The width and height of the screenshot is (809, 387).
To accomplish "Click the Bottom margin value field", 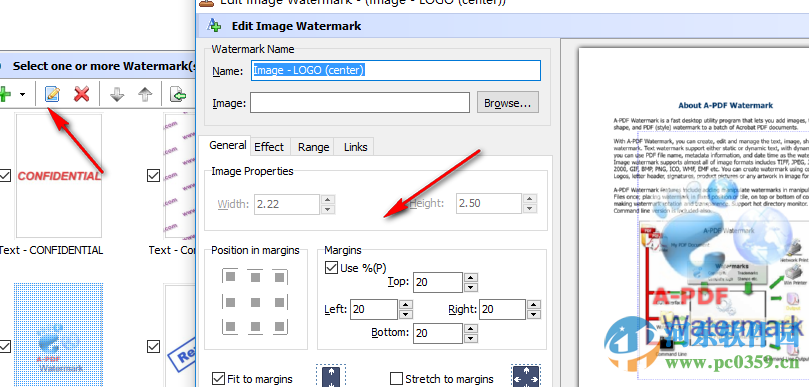I will pyautogui.click(x=438, y=334).
